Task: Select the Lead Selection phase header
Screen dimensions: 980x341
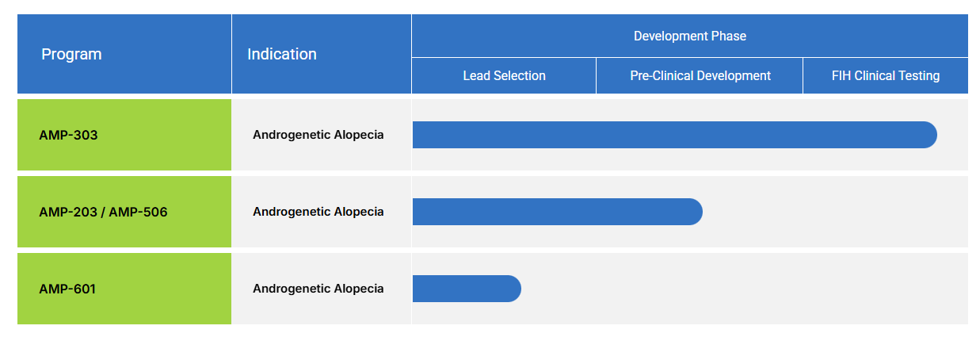Action: click(x=504, y=76)
